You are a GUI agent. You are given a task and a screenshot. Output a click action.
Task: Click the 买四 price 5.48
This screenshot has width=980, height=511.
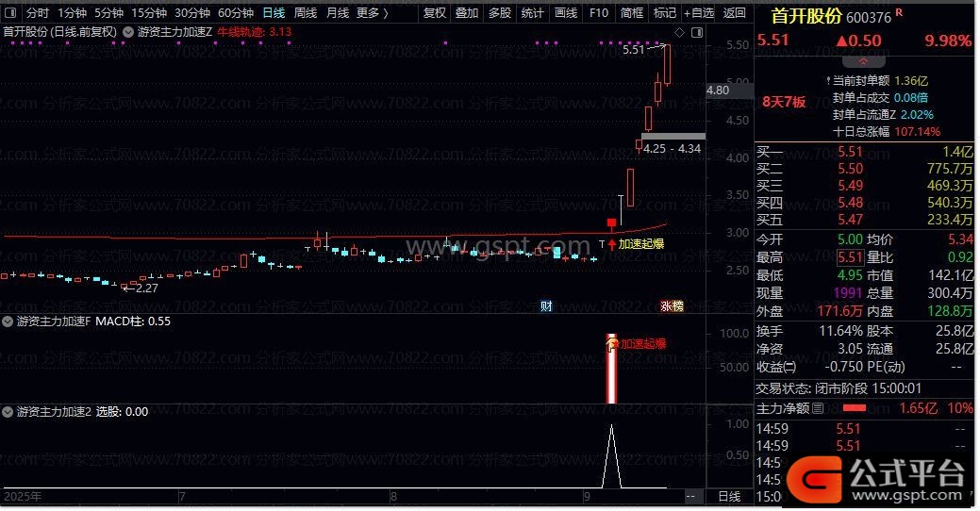850,203
